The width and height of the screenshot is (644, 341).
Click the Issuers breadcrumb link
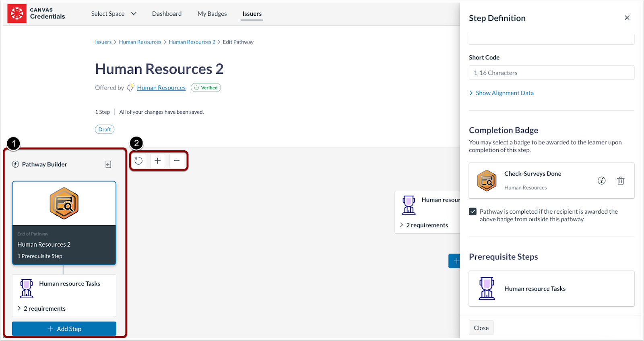click(x=103, y=42)
